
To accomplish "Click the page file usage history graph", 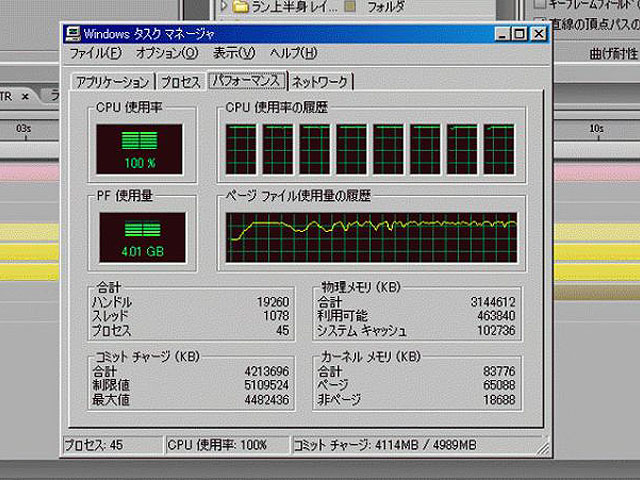I will click(371, 238).
